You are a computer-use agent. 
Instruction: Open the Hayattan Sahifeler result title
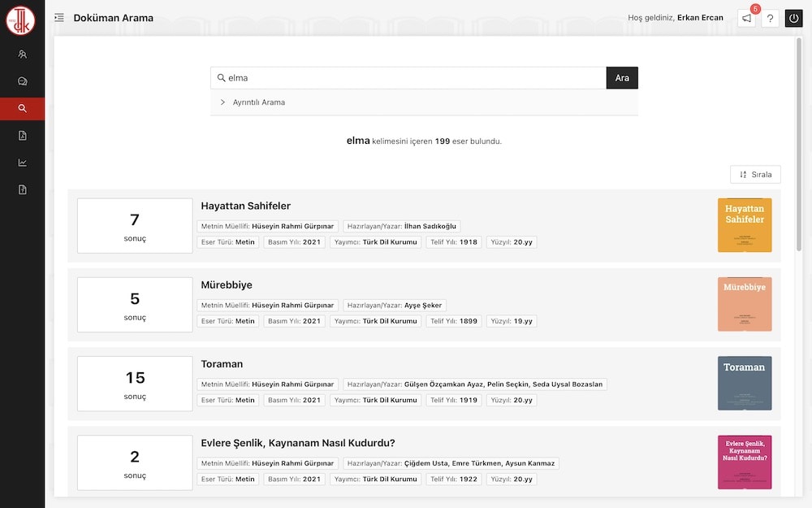click(245, 206)
